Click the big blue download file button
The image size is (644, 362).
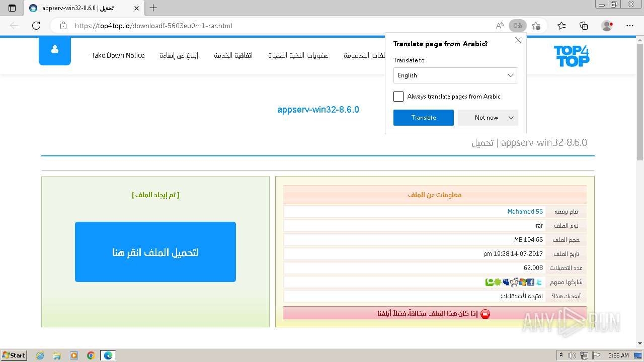[155, 252]
